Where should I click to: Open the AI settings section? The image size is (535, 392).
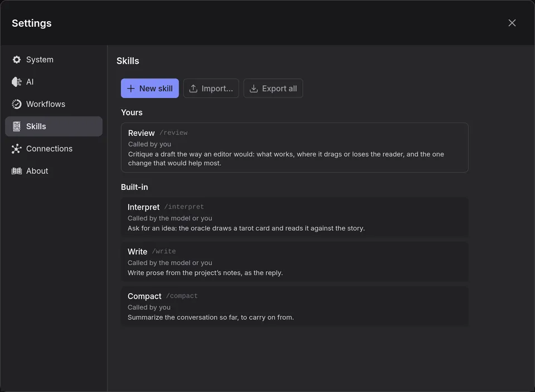(x=54, y=82)
